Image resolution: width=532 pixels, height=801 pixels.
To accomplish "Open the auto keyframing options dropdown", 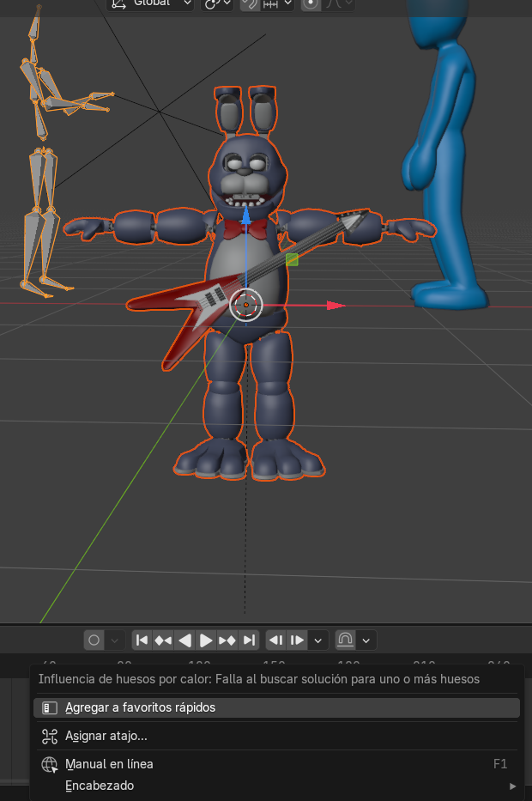I will click(115, 640).
